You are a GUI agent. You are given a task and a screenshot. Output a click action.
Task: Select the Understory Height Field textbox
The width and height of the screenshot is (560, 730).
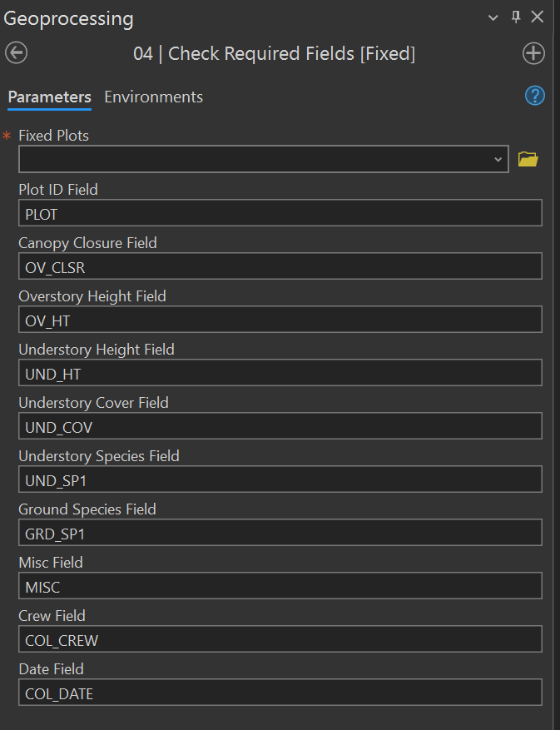coord(280,373)
